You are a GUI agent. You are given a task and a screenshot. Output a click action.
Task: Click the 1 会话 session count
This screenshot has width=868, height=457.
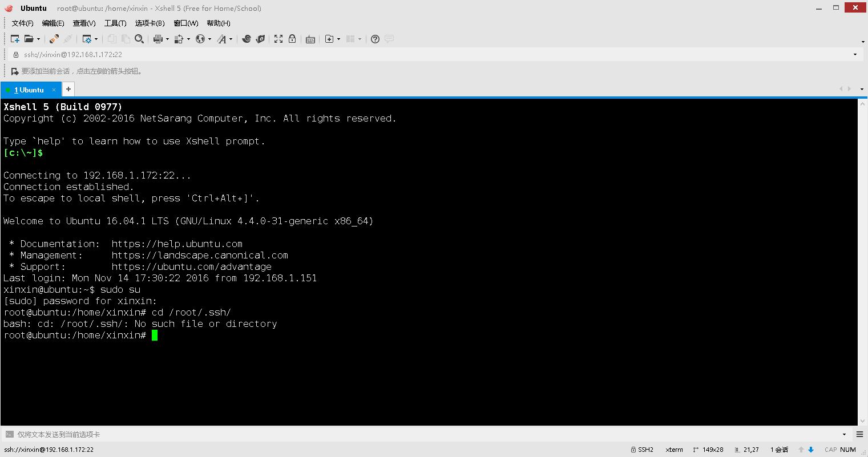click(779, 450)
